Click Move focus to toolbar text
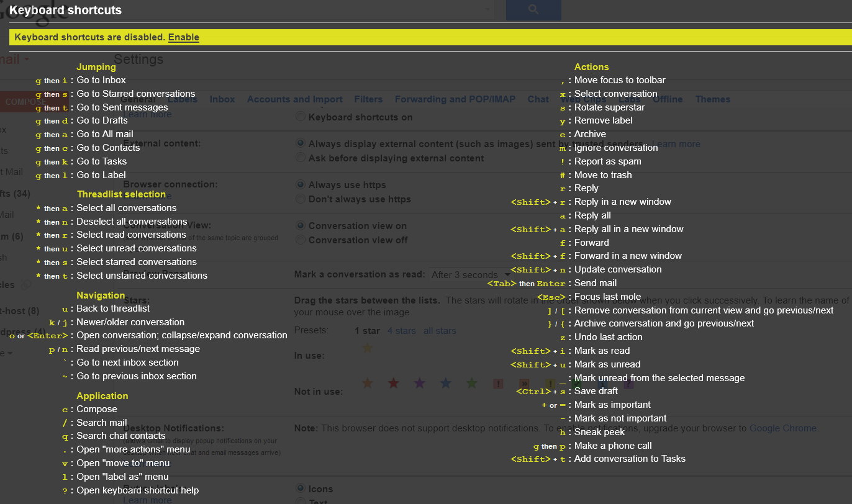The height and width of the screenshot is (504, 852). (620, 80)
